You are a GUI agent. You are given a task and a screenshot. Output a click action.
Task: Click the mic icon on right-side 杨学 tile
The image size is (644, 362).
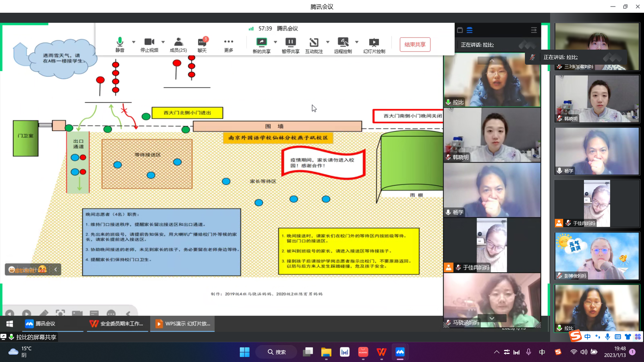559,171
